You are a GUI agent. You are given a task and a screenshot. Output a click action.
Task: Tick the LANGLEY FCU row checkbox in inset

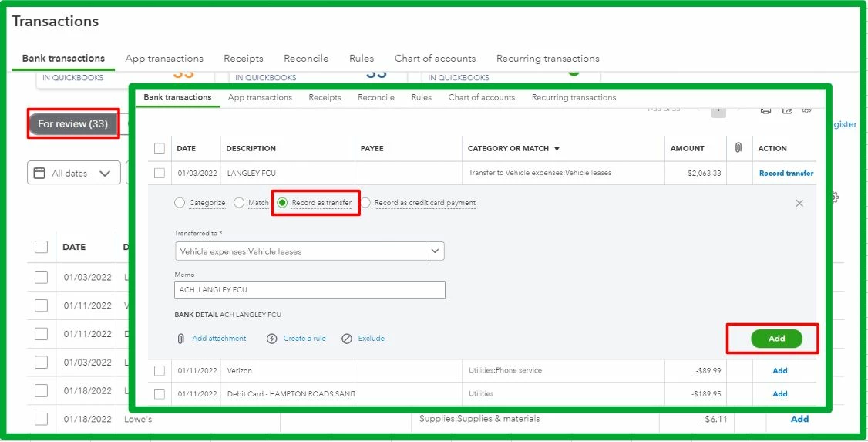(160, 173)
